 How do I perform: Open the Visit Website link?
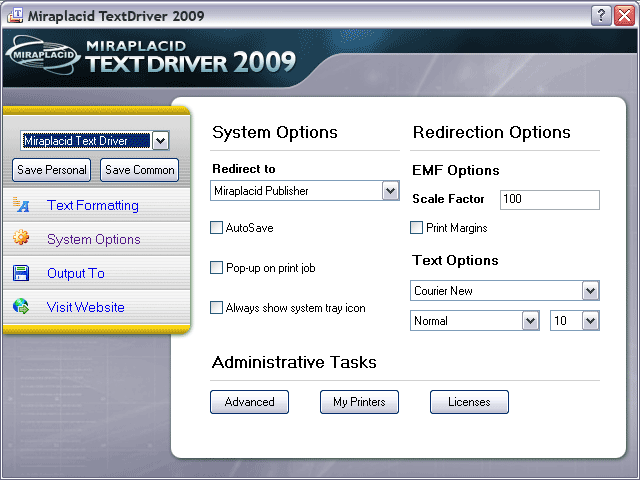coord(86,307)
